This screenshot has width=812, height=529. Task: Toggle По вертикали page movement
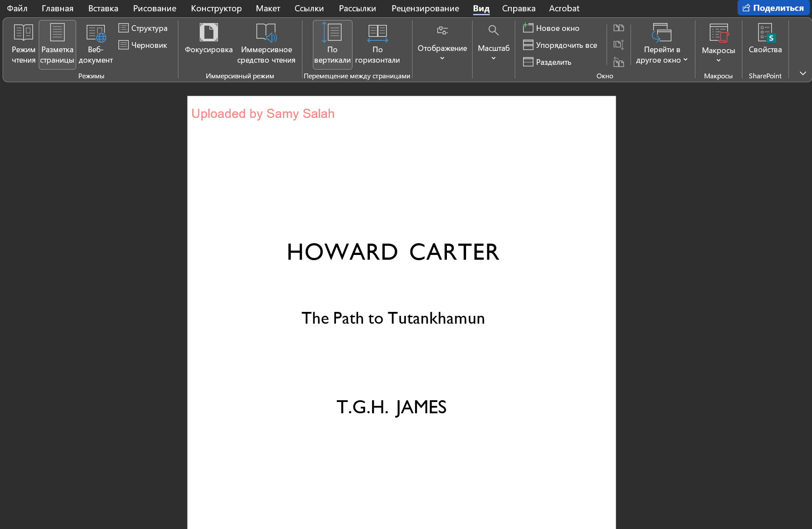pyautogui.click(x=332, y=44)
